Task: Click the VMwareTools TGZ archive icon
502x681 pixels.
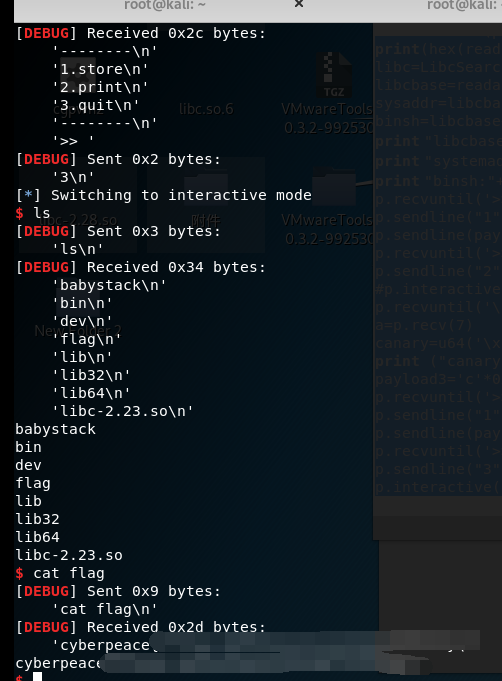Action: (x=334, y=75)
